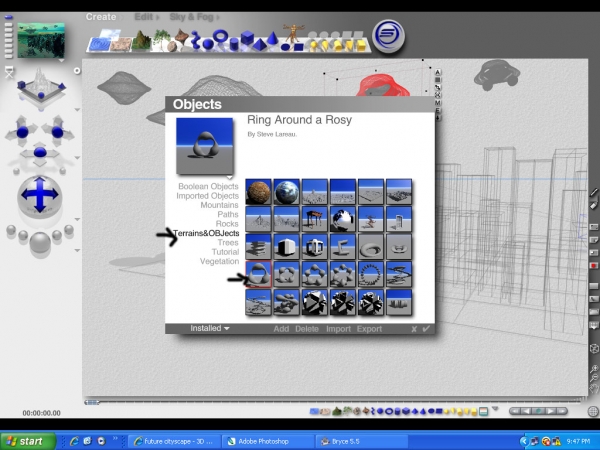This screenshot has width=600, height=450.
Task: Select Terrains&OBJects category
Action: coord(206,233)
